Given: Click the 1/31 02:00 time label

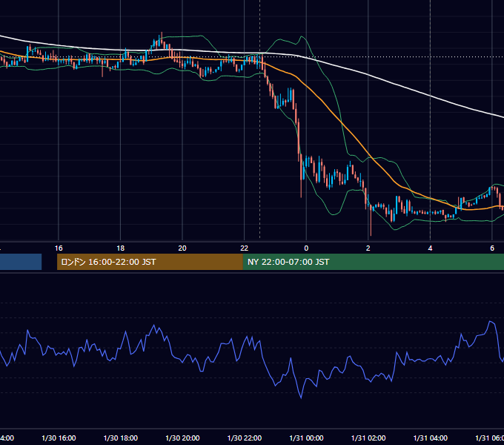Looking at the screenshot, I should [368, 438].
